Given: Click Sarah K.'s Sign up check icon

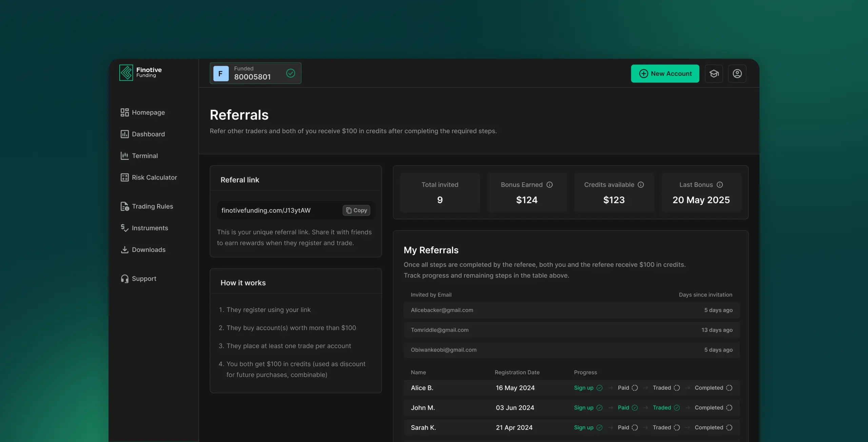Looking at the screenshot, I should 599,427.
